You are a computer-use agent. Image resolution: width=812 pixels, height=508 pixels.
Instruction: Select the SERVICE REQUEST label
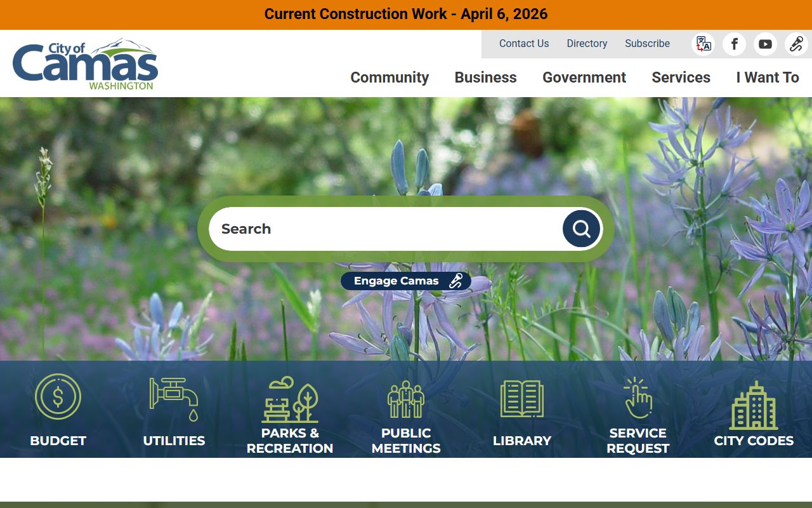638,441
